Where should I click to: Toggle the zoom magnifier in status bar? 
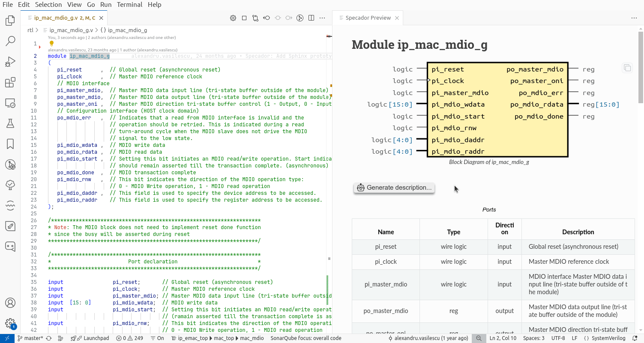coord(479,338)
